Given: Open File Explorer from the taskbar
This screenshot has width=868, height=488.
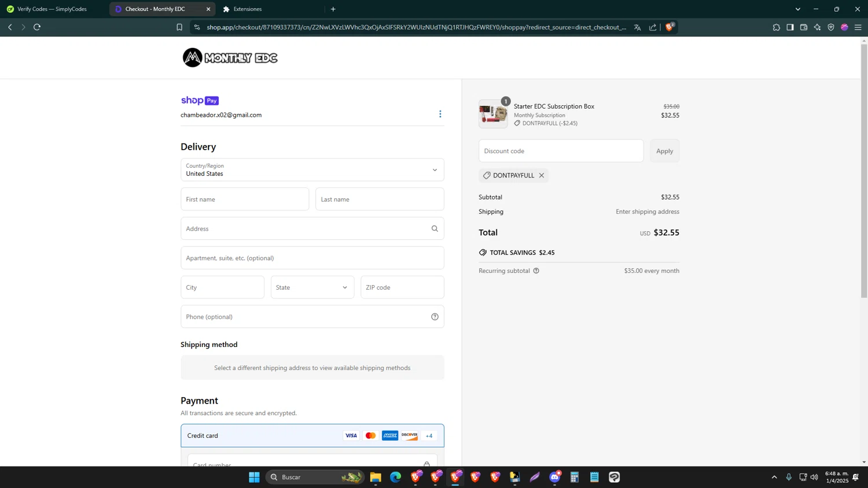Looking at the screenshot, I should (376, 477).
